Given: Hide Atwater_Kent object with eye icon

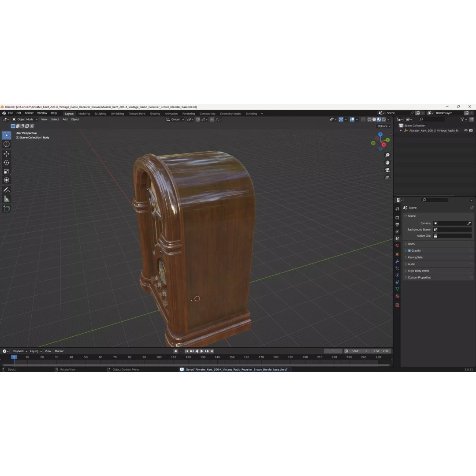Looking at the screenshot, I should pos(466,130).
